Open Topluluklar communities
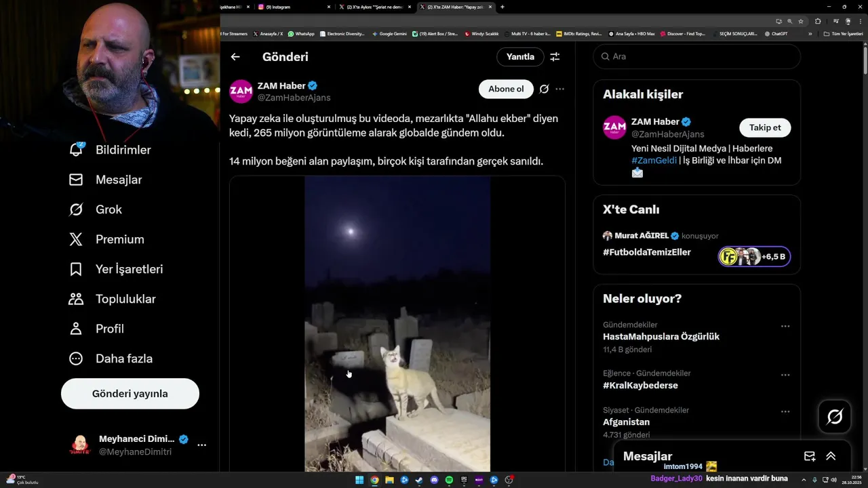Viewport: 868px width, 488px height. pyautogui.click(x=113, y=299)
